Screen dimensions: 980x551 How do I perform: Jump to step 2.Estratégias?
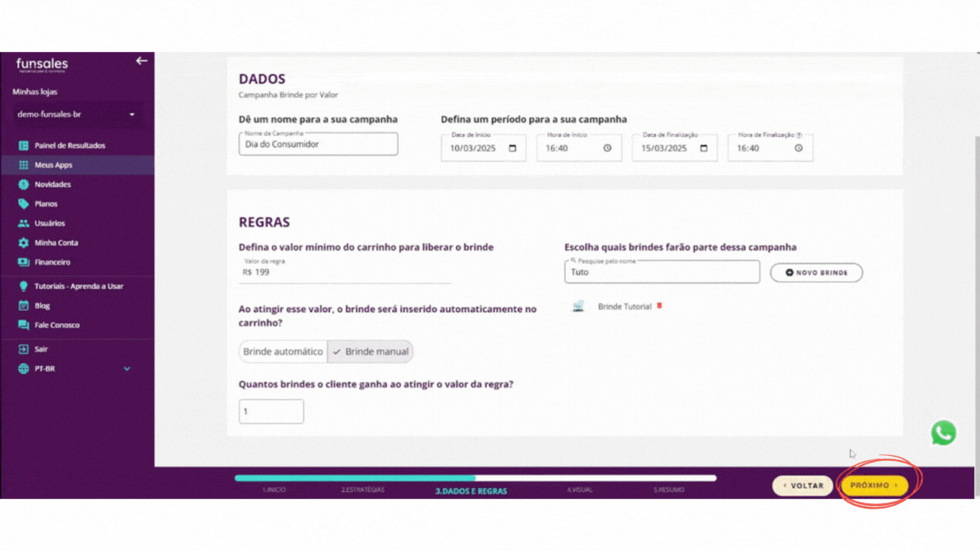[362, 490]
